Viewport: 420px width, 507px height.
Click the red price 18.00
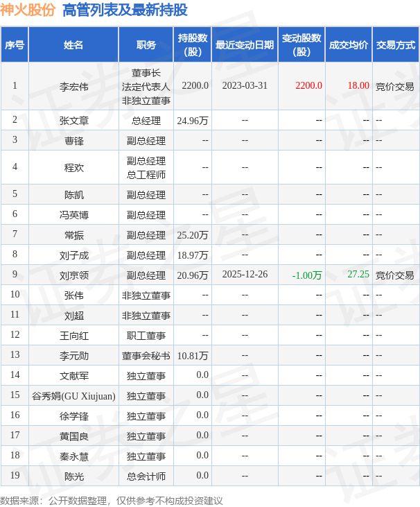(358, 86)
